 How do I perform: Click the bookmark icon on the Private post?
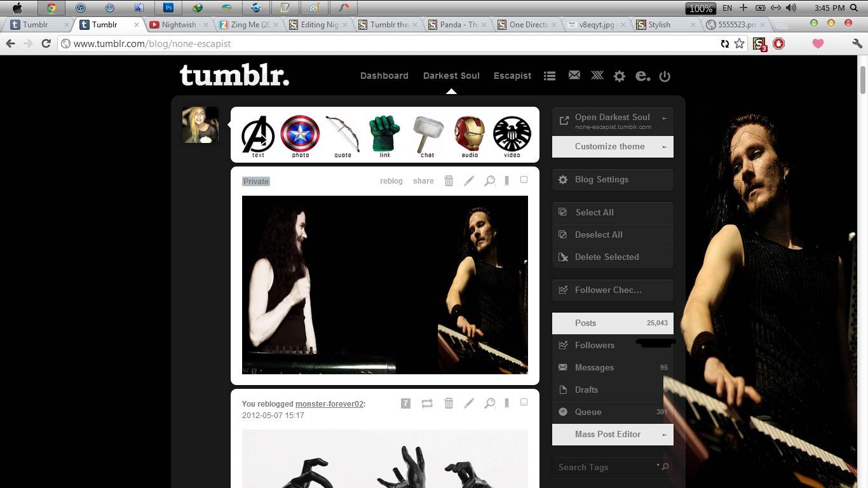point(506,180)
